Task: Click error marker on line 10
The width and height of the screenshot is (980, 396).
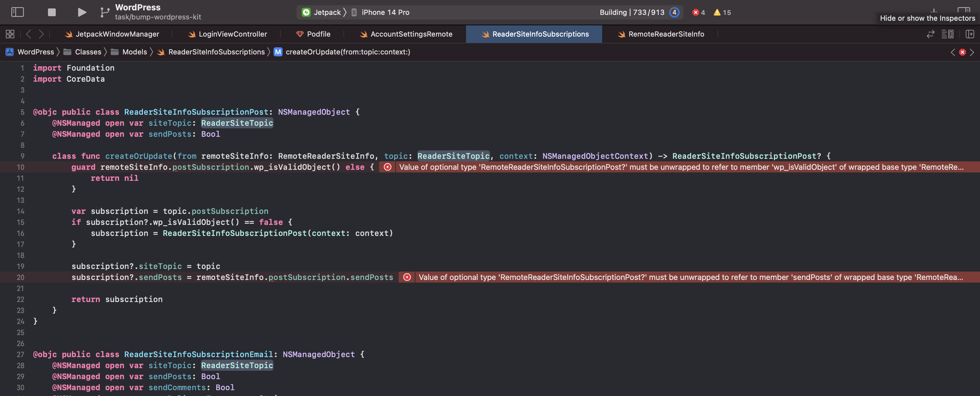Action: pos(387,167)
